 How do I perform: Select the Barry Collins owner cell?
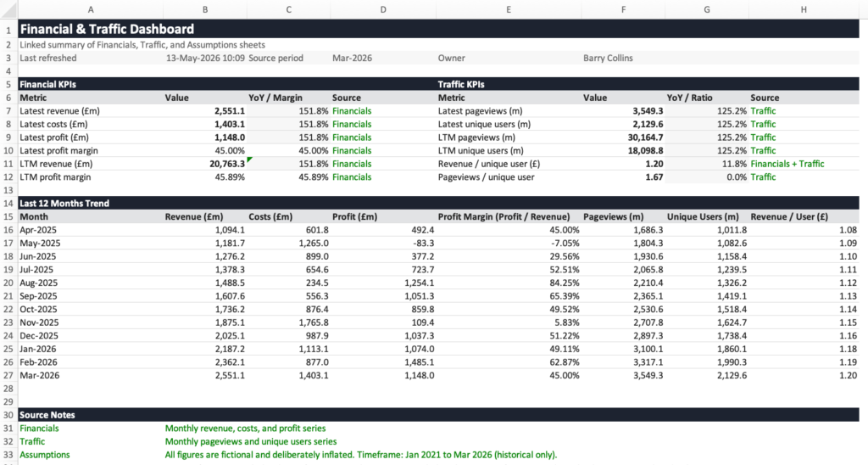[608, 59]
